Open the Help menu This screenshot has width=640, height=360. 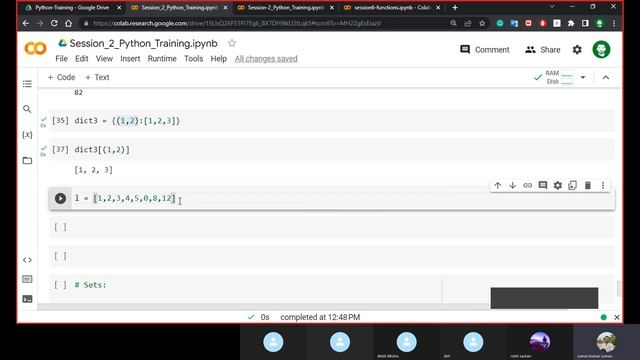point(218,59)
